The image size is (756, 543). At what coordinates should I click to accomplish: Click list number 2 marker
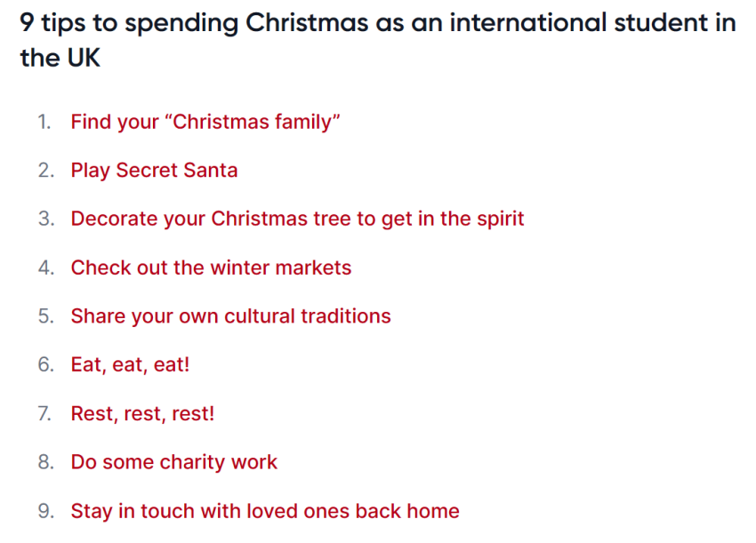pyautogui.click(x=46, y=171)
